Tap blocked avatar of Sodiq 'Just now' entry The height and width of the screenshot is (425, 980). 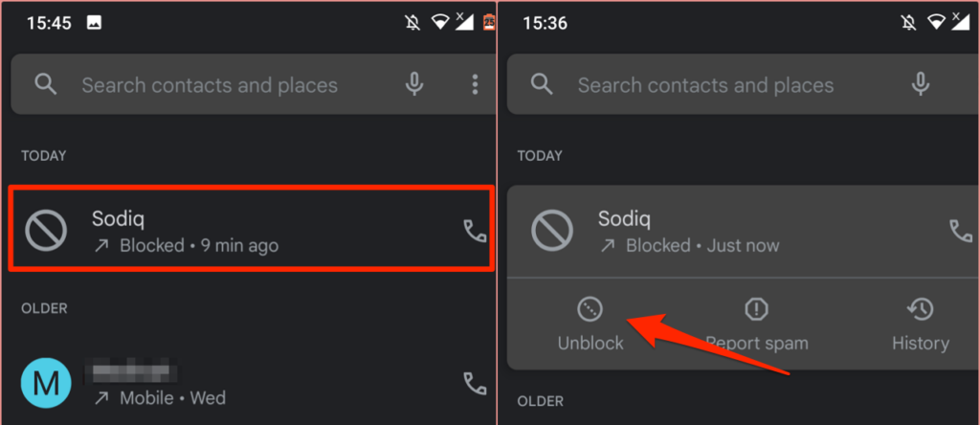coord(552,230)
